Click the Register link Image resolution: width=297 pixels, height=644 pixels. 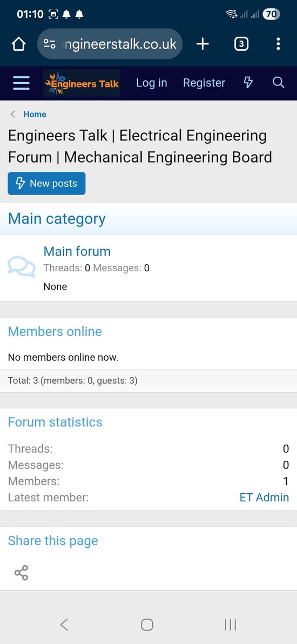click(204, 83)
